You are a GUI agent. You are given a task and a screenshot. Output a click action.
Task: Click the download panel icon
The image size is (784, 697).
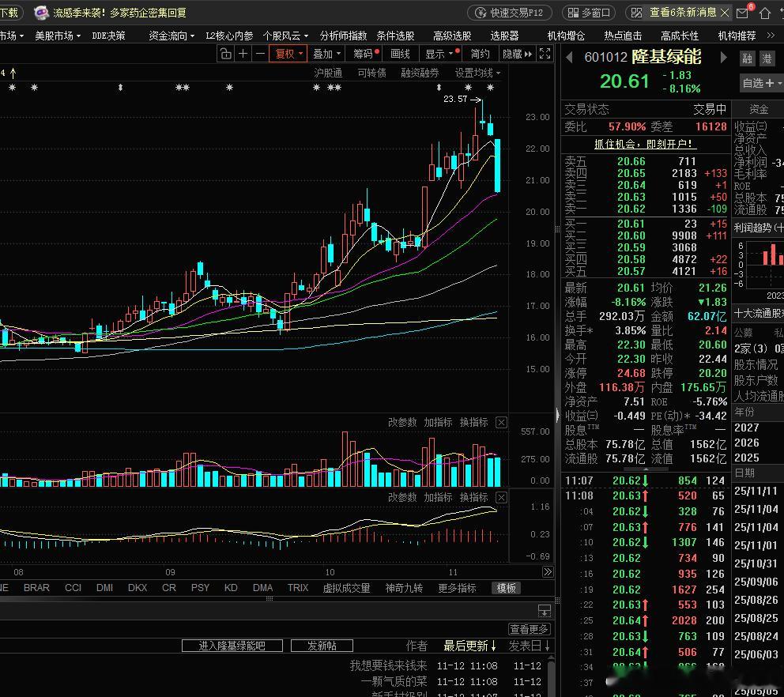click(x=544, y=611)
